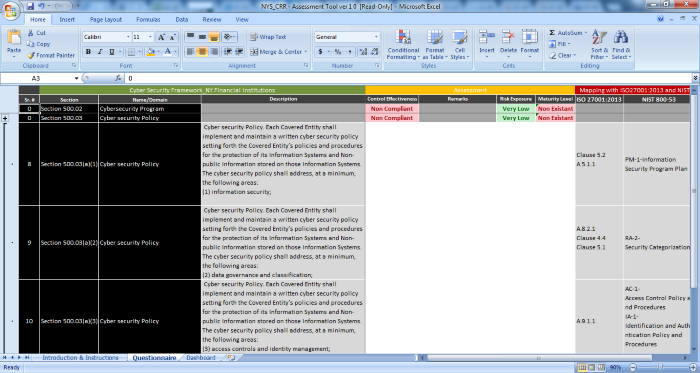Click the Insert cells icon
This screenshot has width=700, height=373.
pyautogui.click(x=487, y=37)
